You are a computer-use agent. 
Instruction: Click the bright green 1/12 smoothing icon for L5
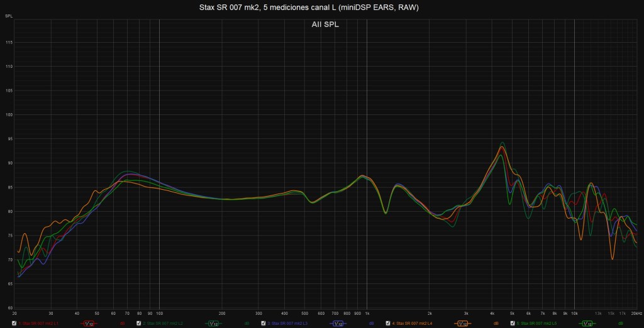[x=587, y=324]
